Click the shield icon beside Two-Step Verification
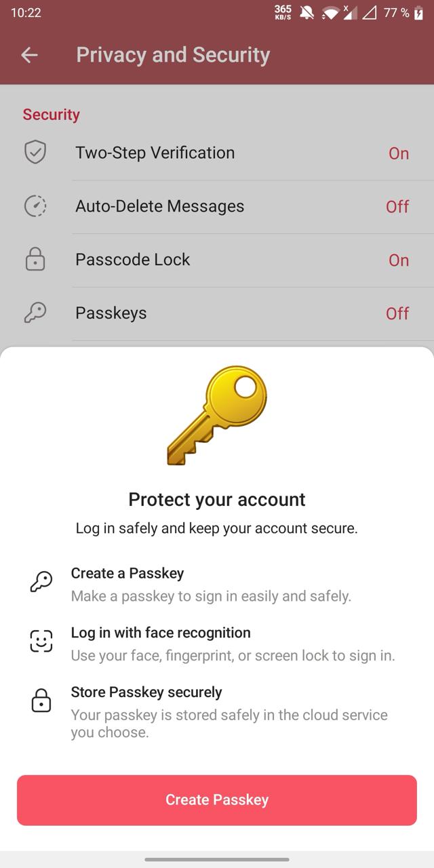 pyautogui.click(x=35, y=153)
